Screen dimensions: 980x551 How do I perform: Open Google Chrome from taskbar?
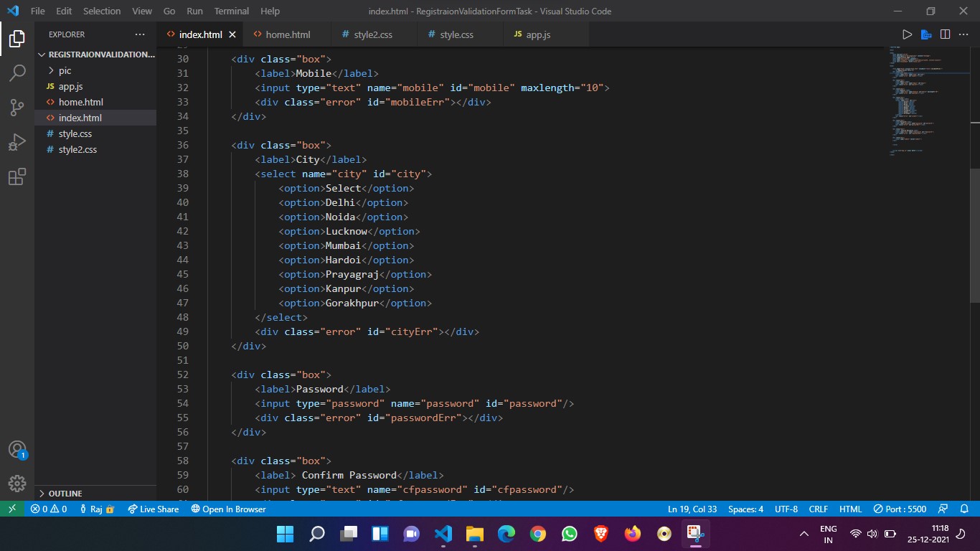pos(537,534)
